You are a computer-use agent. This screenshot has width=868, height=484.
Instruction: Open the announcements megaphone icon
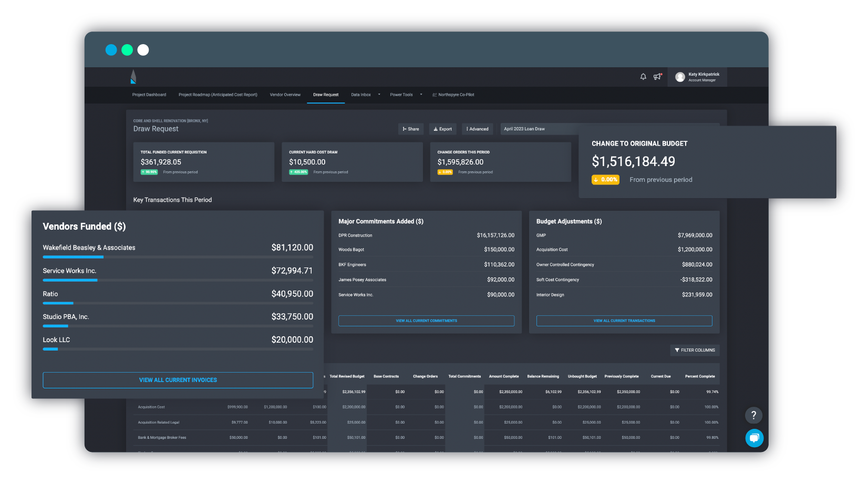pyautogui.click(x=657, y=77)
